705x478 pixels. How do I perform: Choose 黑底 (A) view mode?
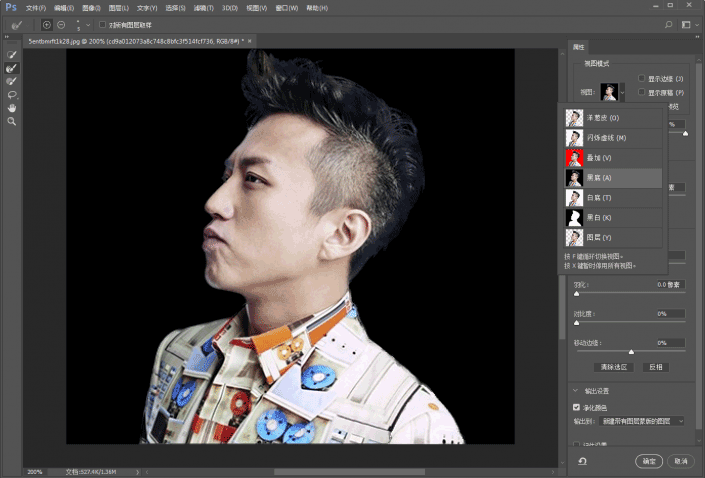pos(613,178)
